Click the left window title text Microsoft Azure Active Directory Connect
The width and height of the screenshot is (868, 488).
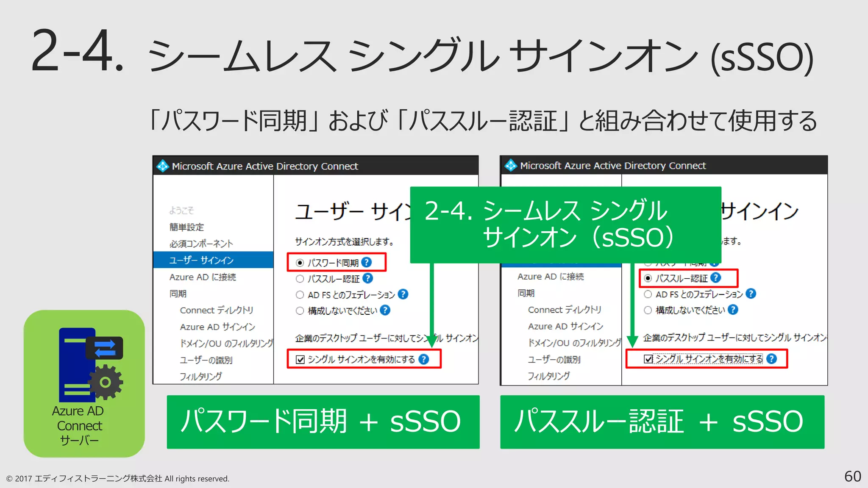click(265, 166)
